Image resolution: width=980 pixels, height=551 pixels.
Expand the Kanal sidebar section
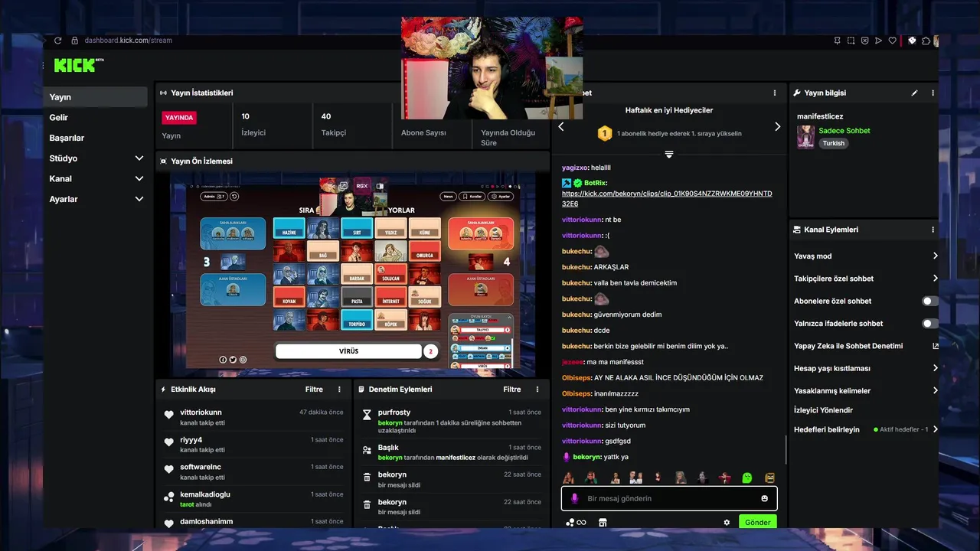tap(139, 179)
